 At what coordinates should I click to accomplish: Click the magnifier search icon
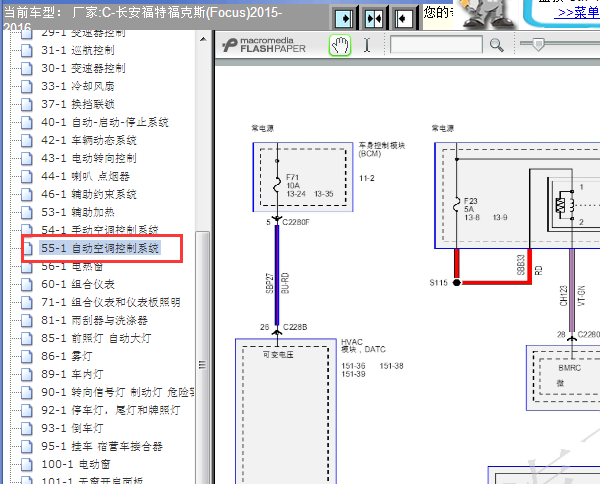[496, 45]
